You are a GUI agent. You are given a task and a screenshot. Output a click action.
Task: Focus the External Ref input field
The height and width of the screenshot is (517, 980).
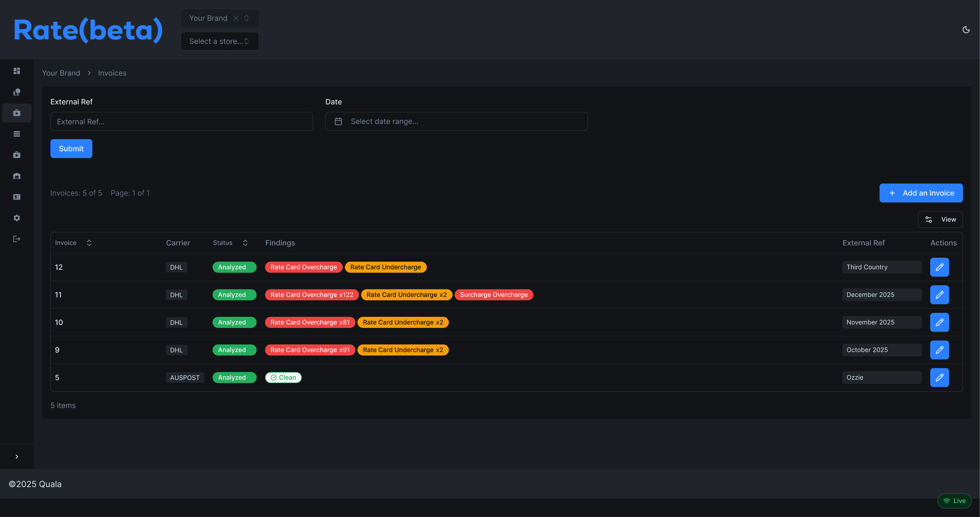181,122
